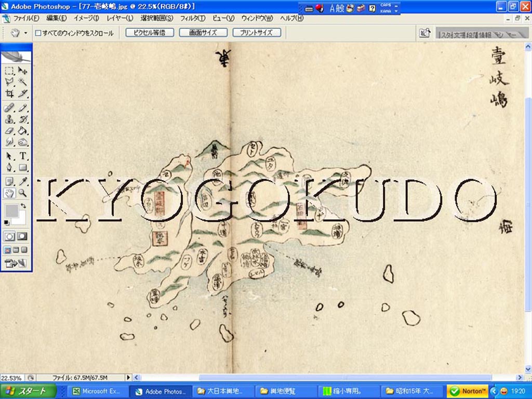Select the Path Selection arrow tool
This screenshot has height=399, width=532.
coord(9,156)
